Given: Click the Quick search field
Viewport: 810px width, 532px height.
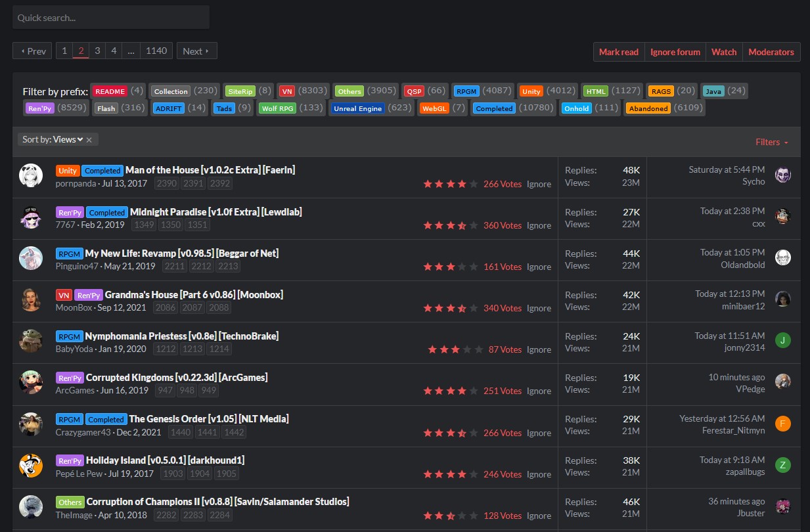Looking at the screenshot, I should [x=111, y=18].
